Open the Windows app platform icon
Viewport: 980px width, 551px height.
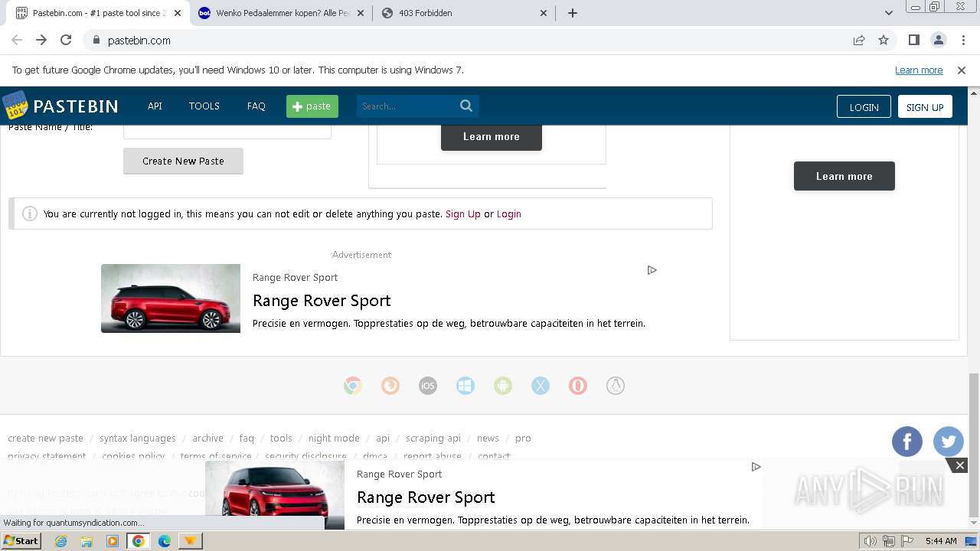coord(465,386)
